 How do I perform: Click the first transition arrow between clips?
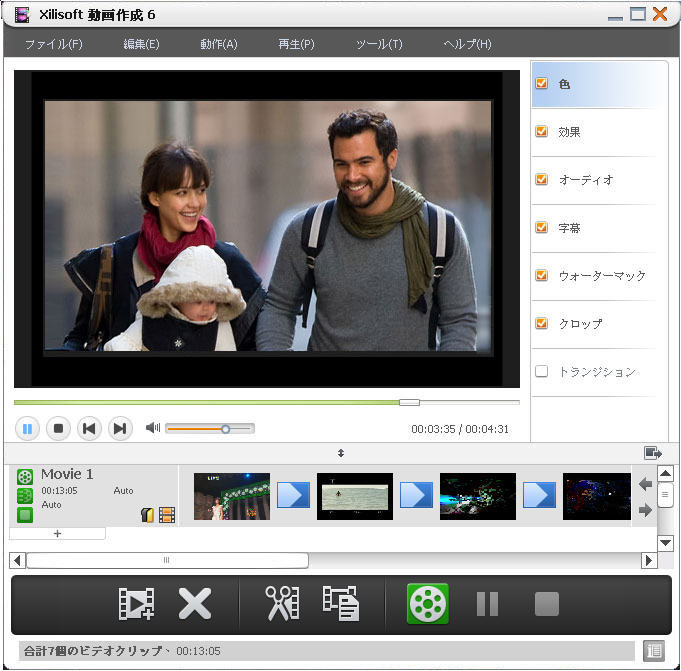[293, 495]
